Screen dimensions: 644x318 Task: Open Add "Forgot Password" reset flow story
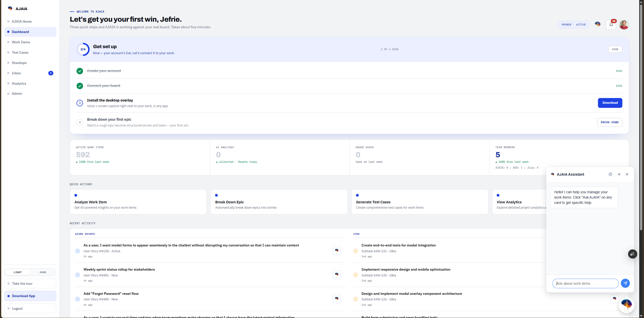click(x=111, y=294)
